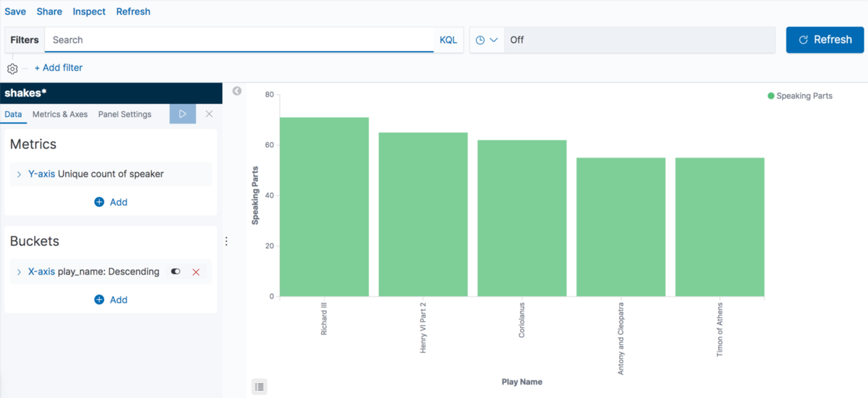The height and width of the screenshot is (398, 868).
Task: Open chart options via the three-dot icon
Action: coord(227,241)
